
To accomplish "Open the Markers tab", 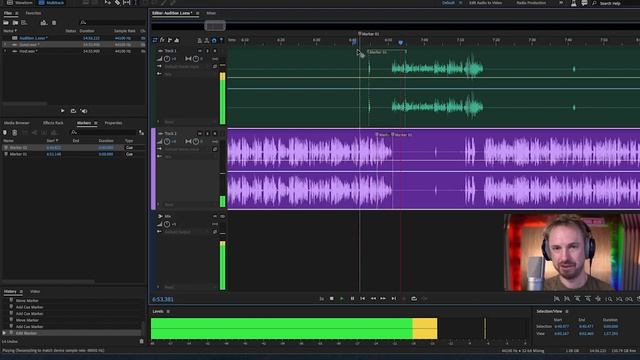I will (x=84, y=123).
